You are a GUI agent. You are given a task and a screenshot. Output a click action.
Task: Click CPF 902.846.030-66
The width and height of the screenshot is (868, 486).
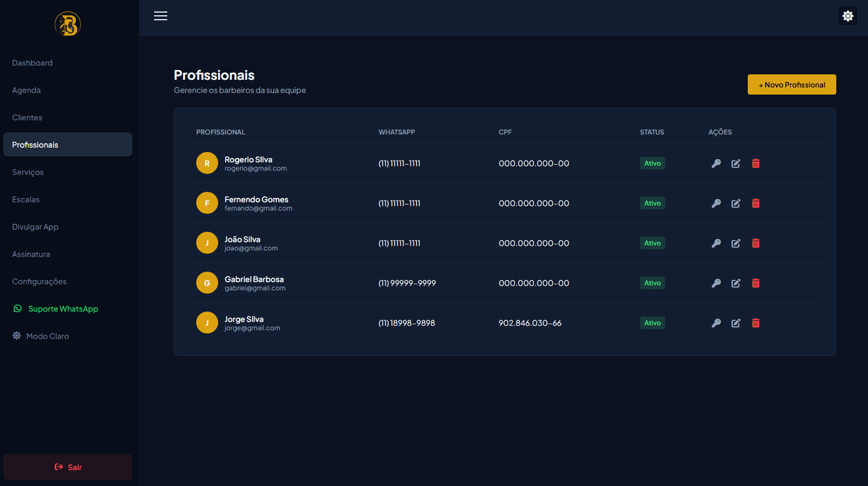pyautogui.click(x=530, y=323)
